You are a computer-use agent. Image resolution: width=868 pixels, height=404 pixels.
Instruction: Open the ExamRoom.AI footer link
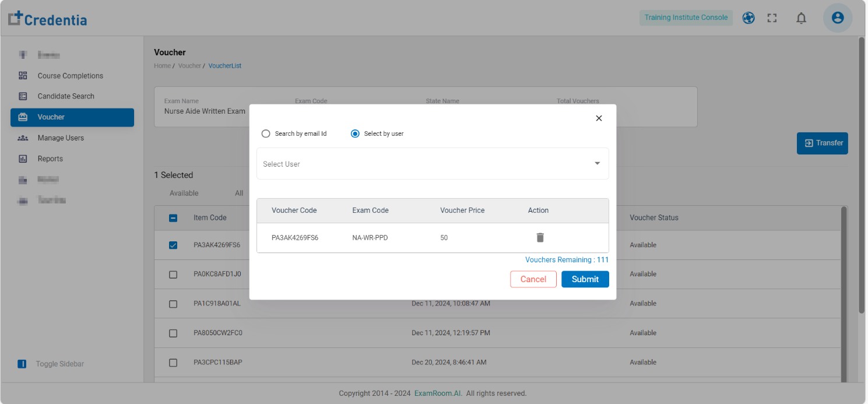pyautogui.click(x=438, y=394)
